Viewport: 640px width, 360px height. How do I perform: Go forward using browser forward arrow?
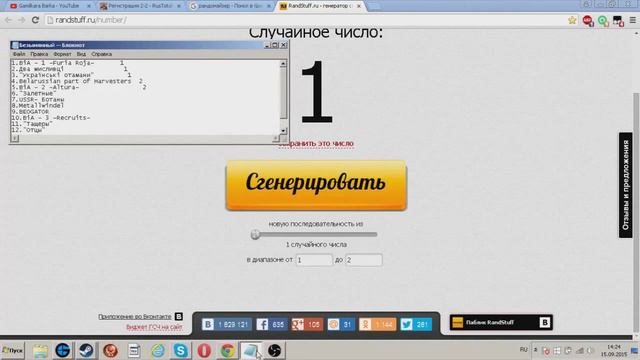point(22,20)
